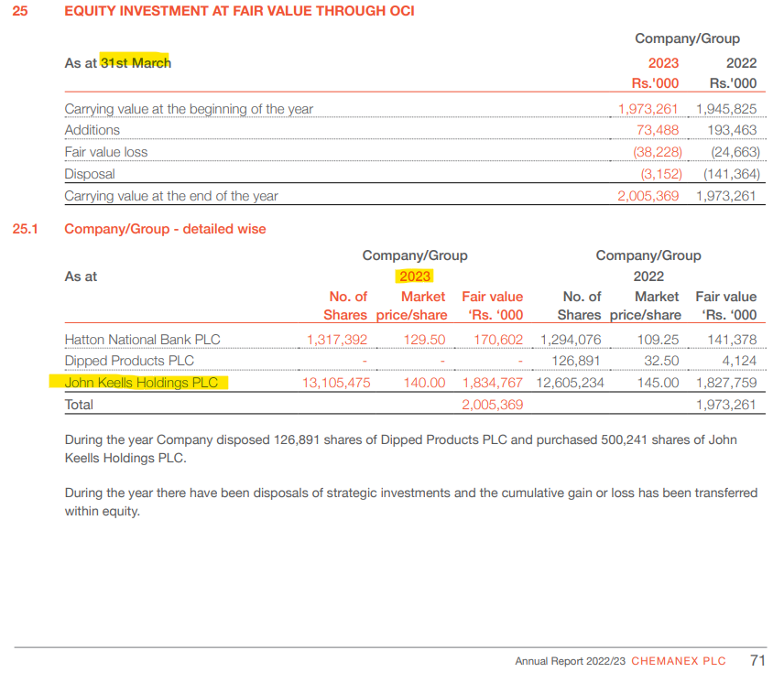Select the end-of-year carrying value "2,005,369" in top table
Screen dimensions: 784x683
(648, 196)
